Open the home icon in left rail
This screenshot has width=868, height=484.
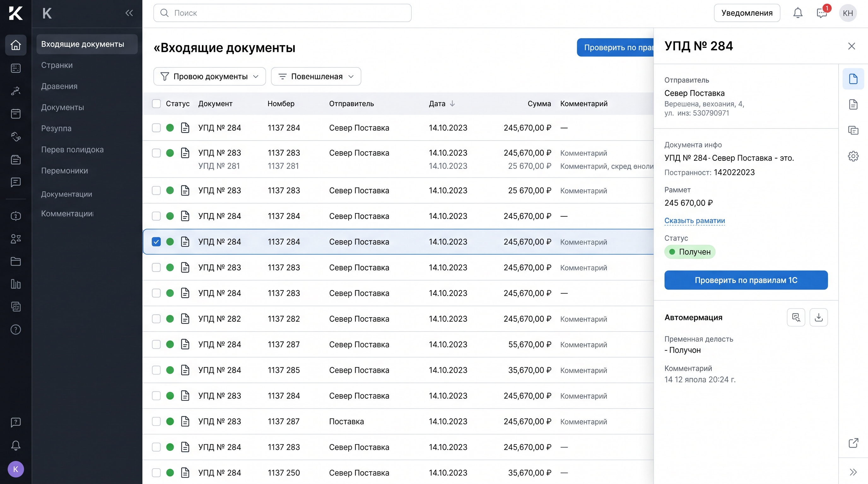pyautogui.click(x=16, y=45)
